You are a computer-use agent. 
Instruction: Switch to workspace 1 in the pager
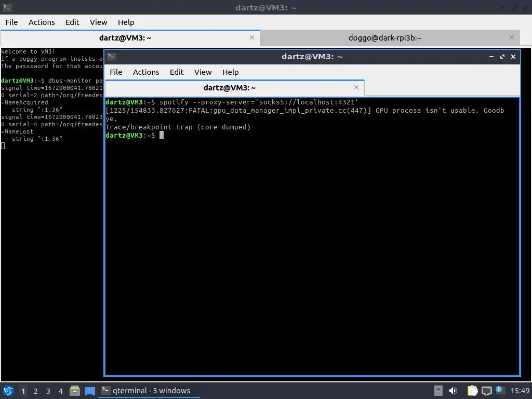pyautogui.click(x=23, y=391)
